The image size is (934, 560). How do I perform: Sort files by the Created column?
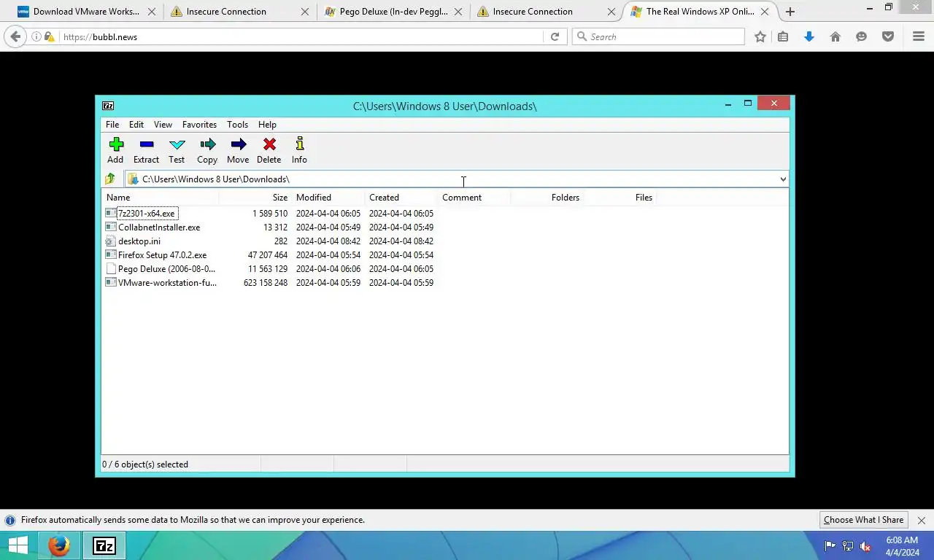tap(401, 198)
